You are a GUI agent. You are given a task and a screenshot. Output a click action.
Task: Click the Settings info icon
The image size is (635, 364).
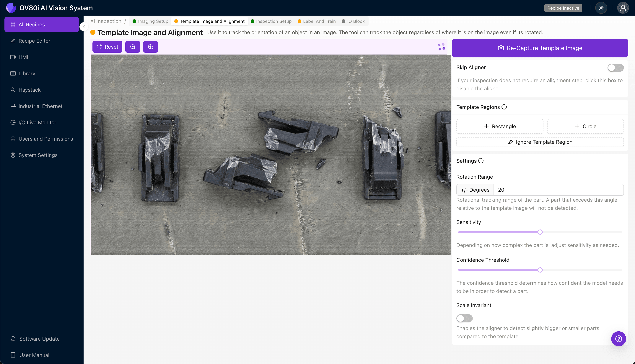(481, 161)
